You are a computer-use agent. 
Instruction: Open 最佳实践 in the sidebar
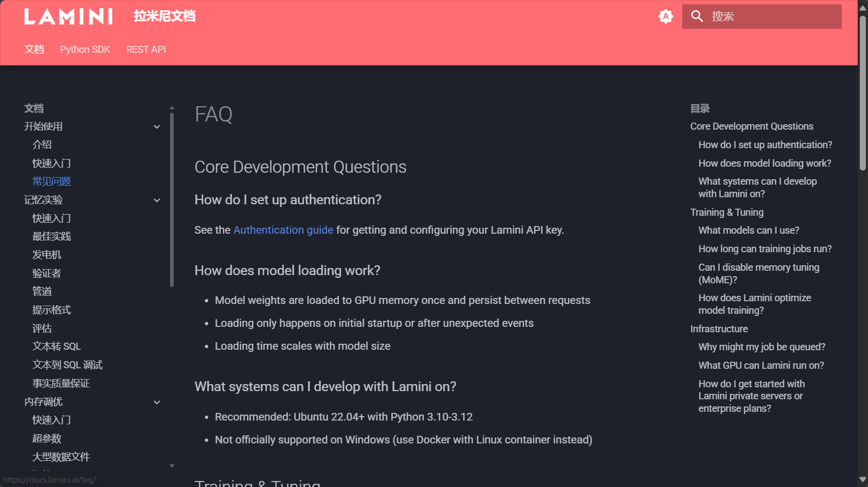coord(52,236)
